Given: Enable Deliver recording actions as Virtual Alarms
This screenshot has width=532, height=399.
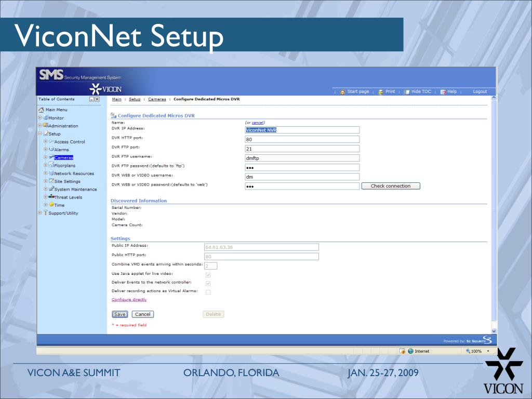Looking at the screenshot, I should (x=208, y=292).
